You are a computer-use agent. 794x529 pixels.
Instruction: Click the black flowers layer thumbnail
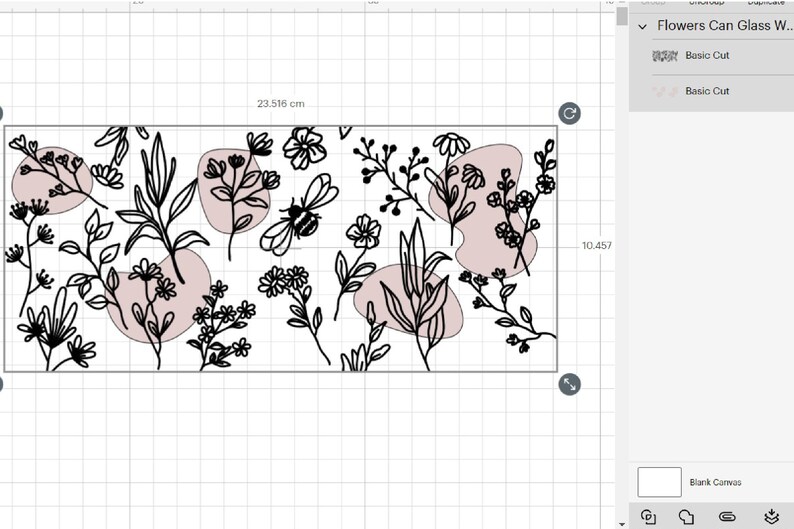[664, 56]
